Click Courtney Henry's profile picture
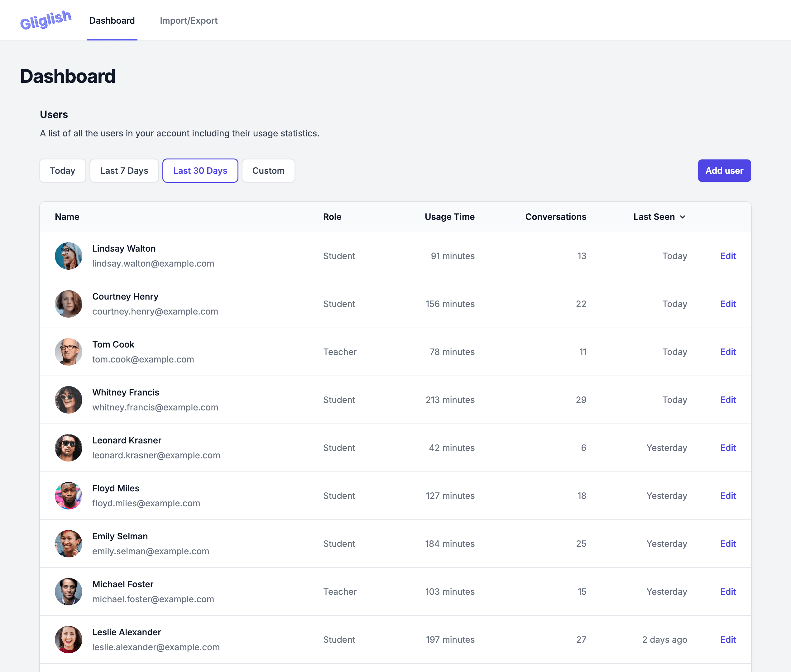 click(69, 303)
